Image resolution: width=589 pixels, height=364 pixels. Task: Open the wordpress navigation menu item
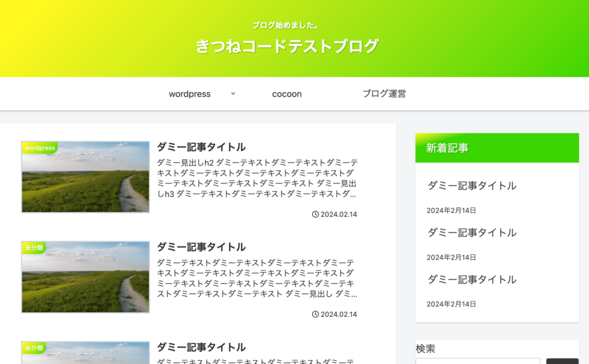(189, 94)
